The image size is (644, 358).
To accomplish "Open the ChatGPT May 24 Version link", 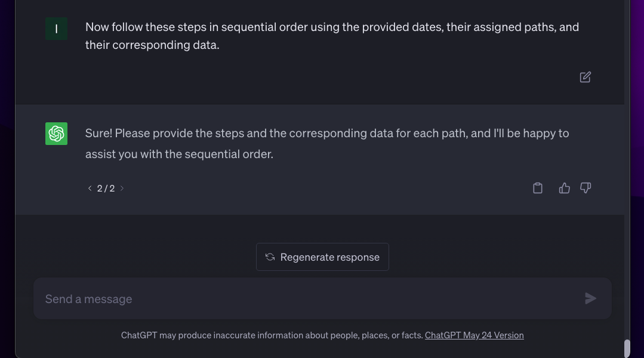I will click(474, 335).
